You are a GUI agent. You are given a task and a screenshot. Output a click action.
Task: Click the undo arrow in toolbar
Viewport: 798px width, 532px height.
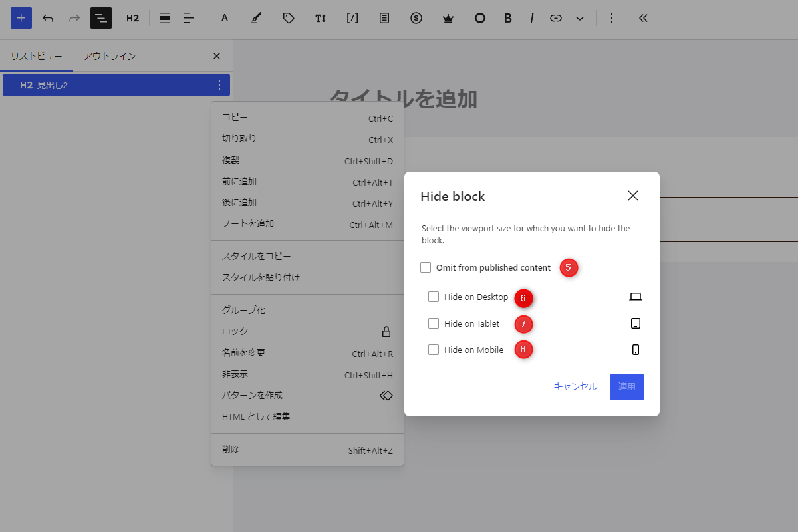pyautogui.click(x=48, y=18)
